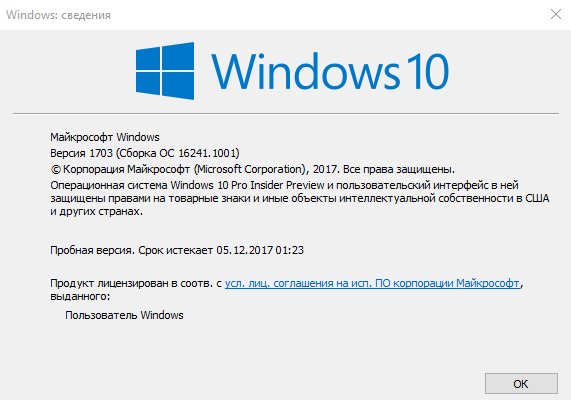Click the Windows: сведения title bar text
The image size is (571, 400).
(x=58, y=15)
